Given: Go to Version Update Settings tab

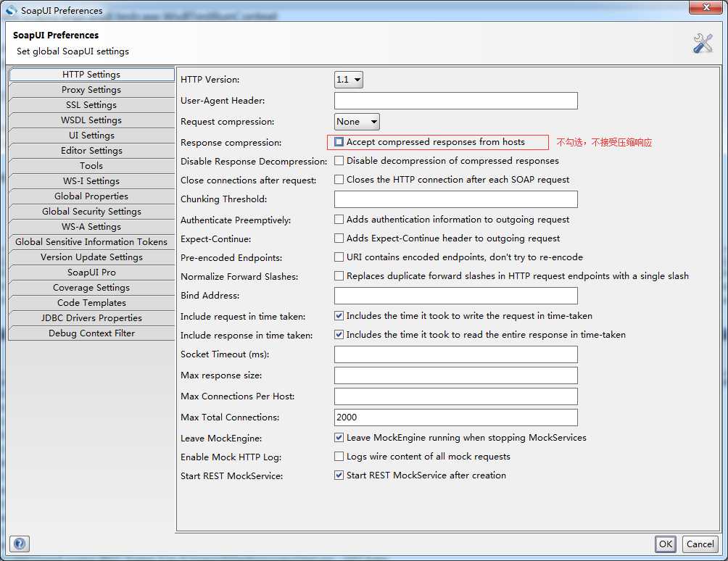Looking at the screenshot, I should click(x=91, y=257).
